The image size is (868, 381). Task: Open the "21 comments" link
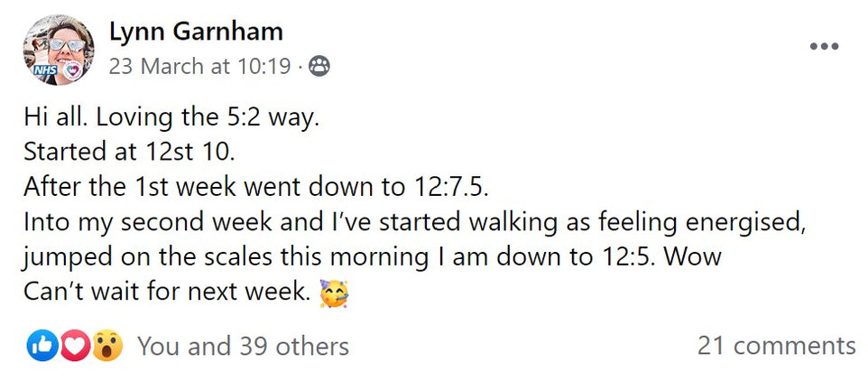click(x=776, y=345)
